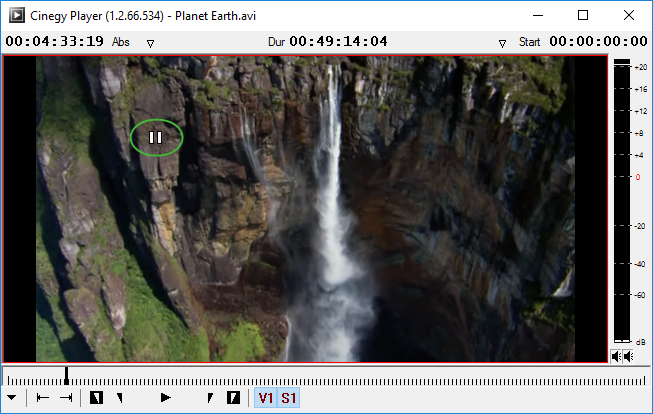Set the Mark In point

click(x=96, y=398)
